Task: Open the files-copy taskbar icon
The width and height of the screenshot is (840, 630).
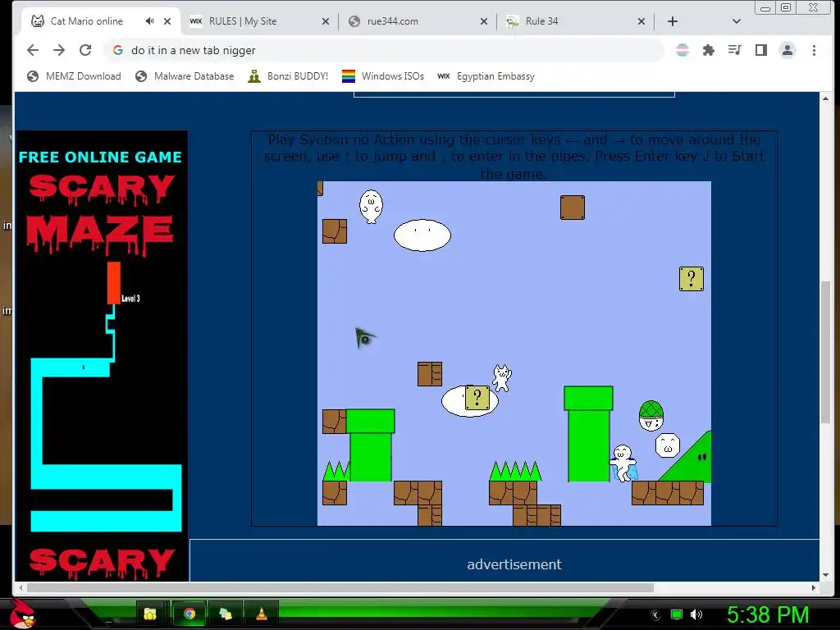Action: (x=226, y=614)
